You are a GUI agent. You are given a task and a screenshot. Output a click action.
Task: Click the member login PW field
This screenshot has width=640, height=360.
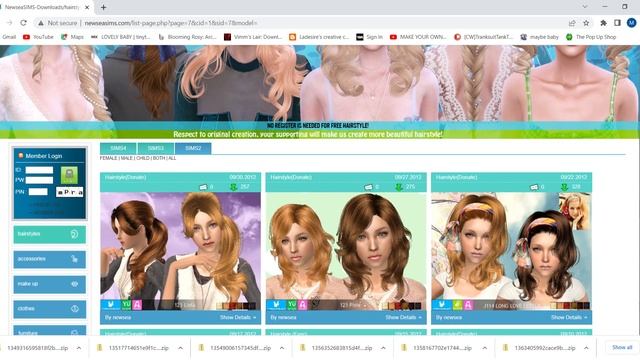point(39,180)
